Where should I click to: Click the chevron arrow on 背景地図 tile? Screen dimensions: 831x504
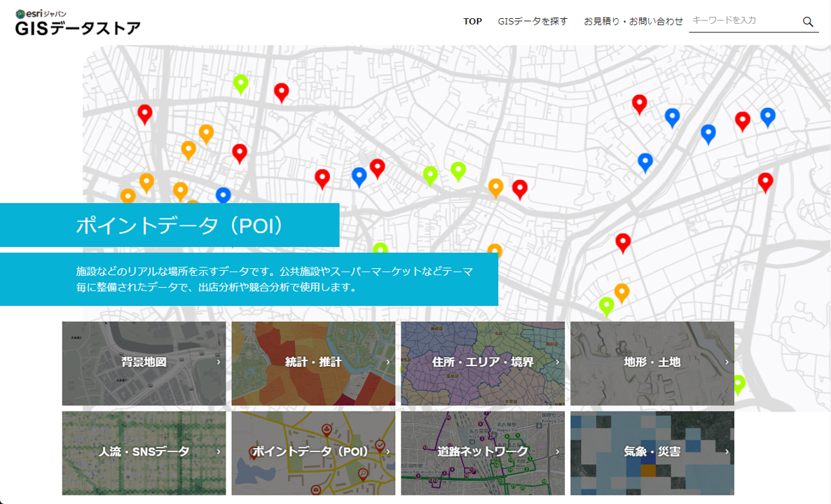tap(219, 363)
